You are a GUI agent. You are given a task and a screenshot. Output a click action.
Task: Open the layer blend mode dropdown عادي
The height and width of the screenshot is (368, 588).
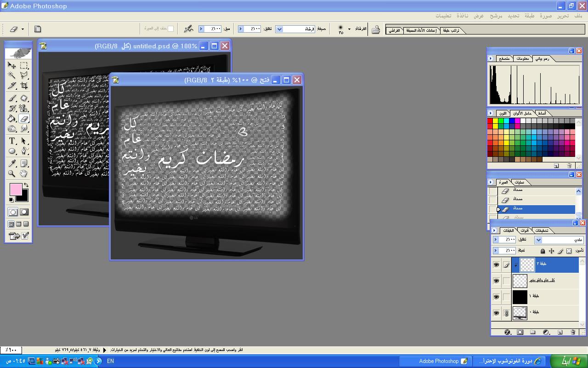pyautogui.click(x=539, y=240)
